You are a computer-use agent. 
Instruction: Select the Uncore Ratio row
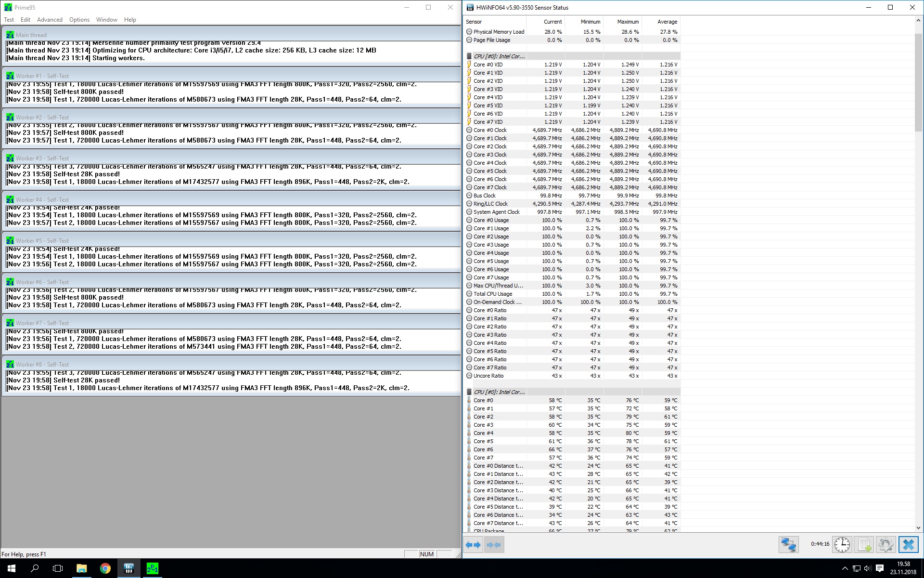(572, 376)
